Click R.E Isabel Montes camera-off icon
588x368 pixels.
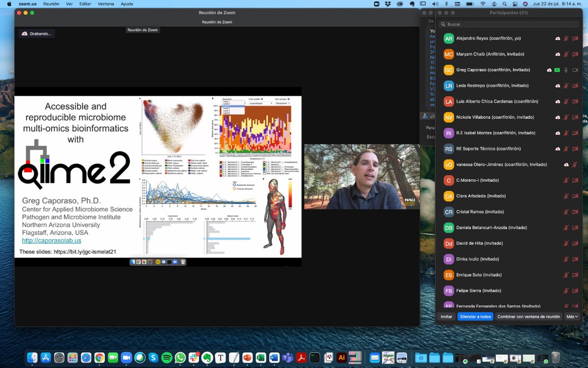click(575, 133)
